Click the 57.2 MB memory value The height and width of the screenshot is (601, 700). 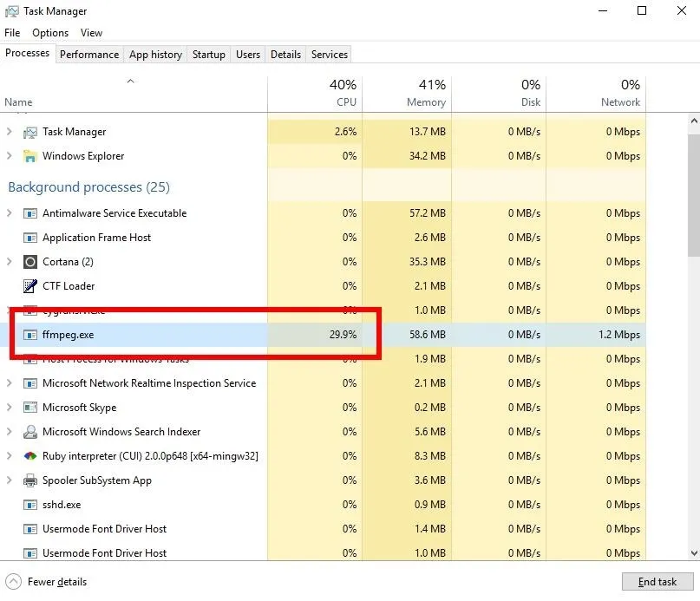pyautogui.click(x=428, y=213)
